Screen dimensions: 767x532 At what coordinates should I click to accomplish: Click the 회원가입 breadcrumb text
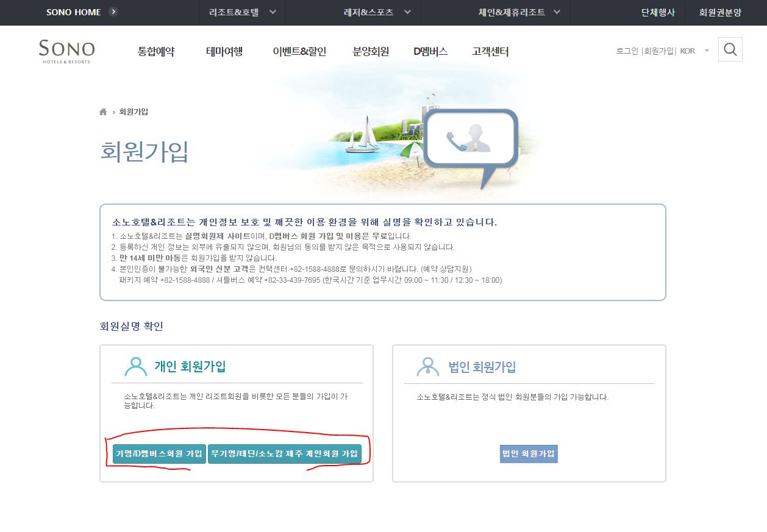pyautogui.click(x=134, y=112)
